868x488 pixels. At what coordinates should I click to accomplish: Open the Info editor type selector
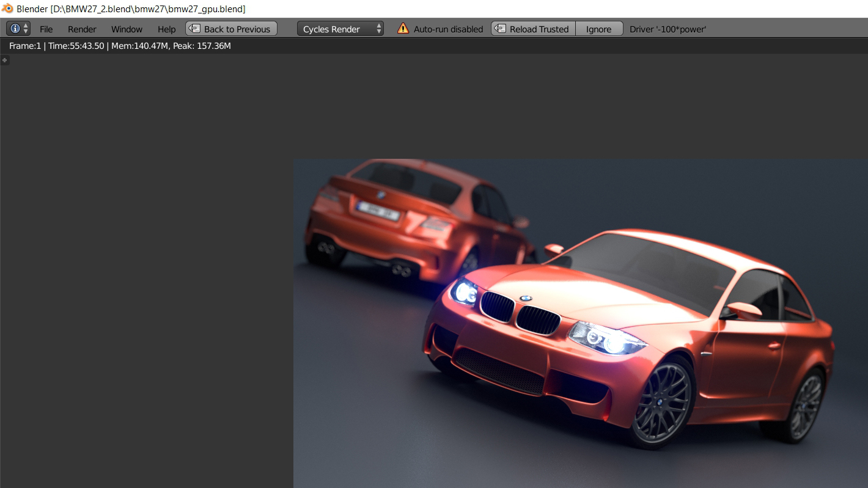coord(18,29)
